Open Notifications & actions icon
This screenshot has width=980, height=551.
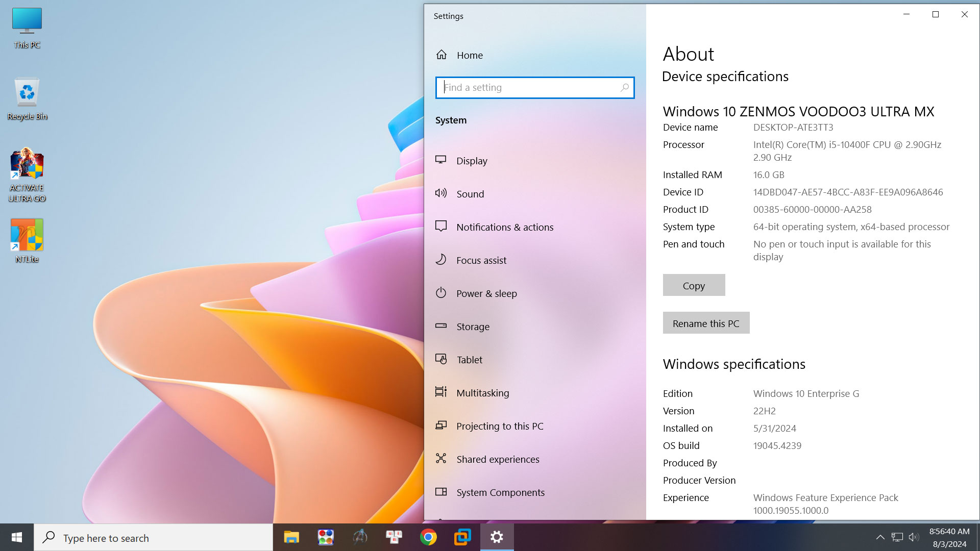coord(441,227)
